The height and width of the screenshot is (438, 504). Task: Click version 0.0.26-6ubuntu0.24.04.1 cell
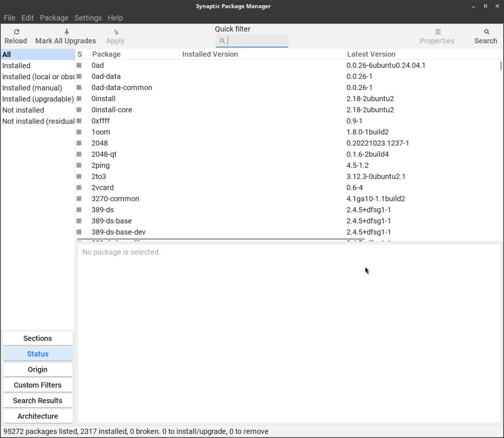coord(386,65)
